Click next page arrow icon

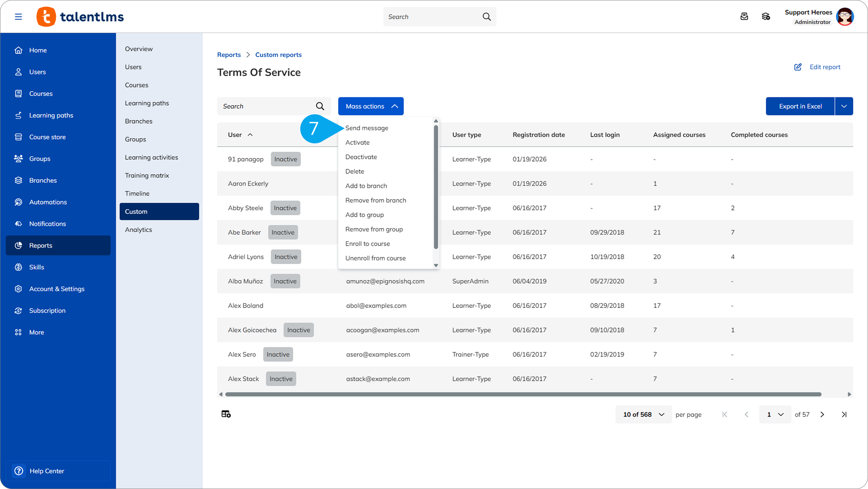click(x=822, y=414)
